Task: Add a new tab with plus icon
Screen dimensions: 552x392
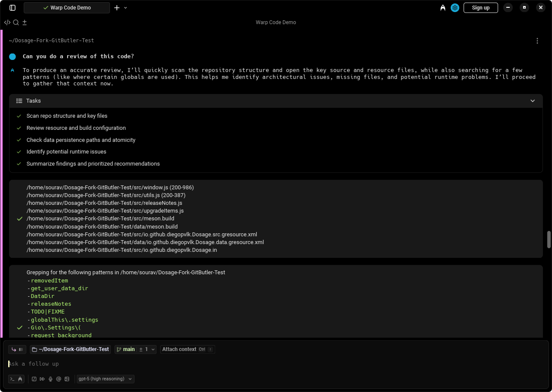Action: point(117,8)
